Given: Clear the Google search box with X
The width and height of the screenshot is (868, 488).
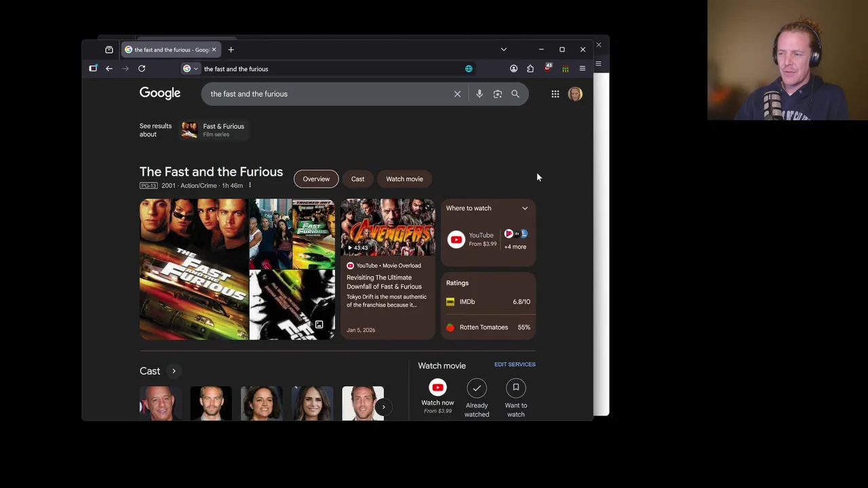Looking at the screenshot, I should (x=457, y=94).
